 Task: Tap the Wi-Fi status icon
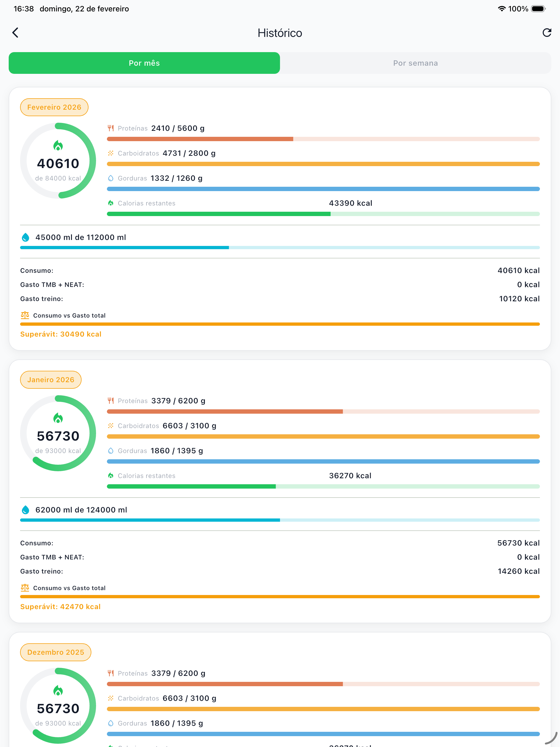pos(502,9)
